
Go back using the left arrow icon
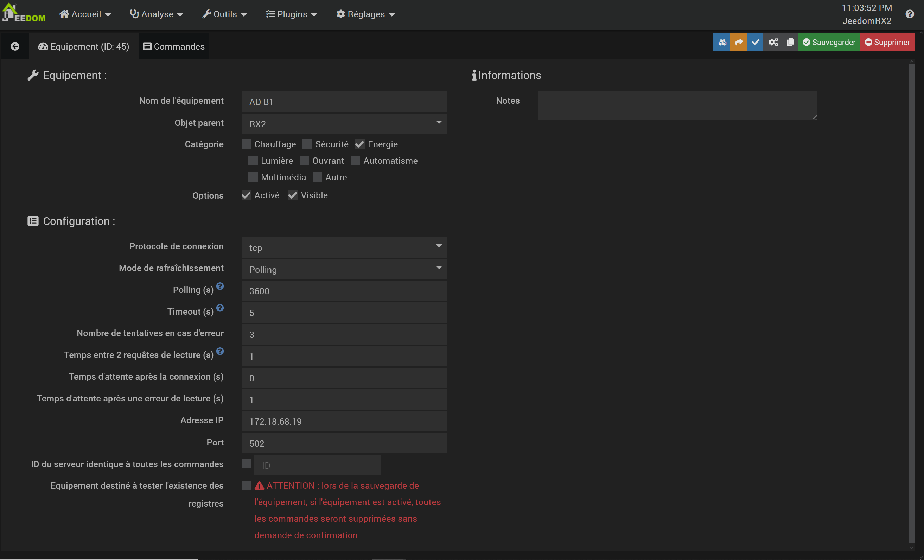[15, 46]
